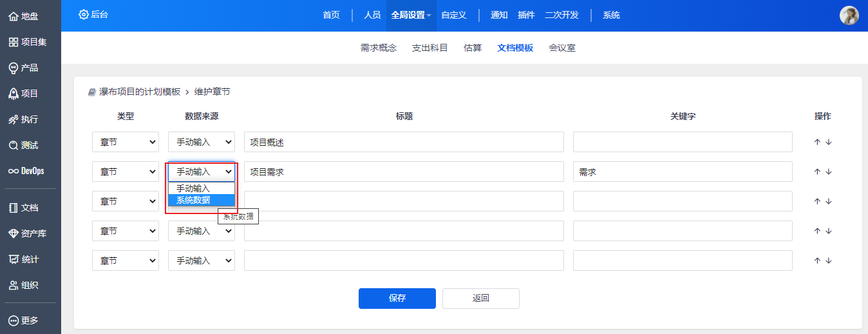This screenshot has height=334, width=868.
Task: Move third chapter row up
Action: [817, 201]
